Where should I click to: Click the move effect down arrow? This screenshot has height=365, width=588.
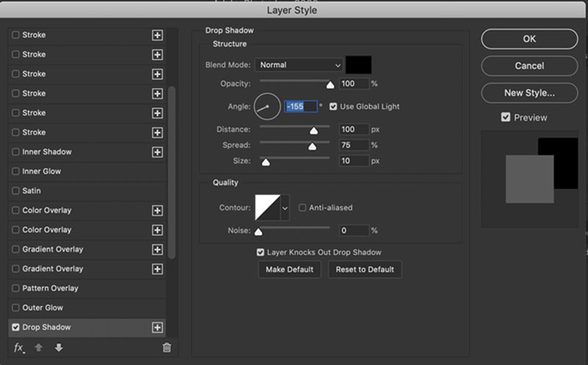tap(59, 347)
